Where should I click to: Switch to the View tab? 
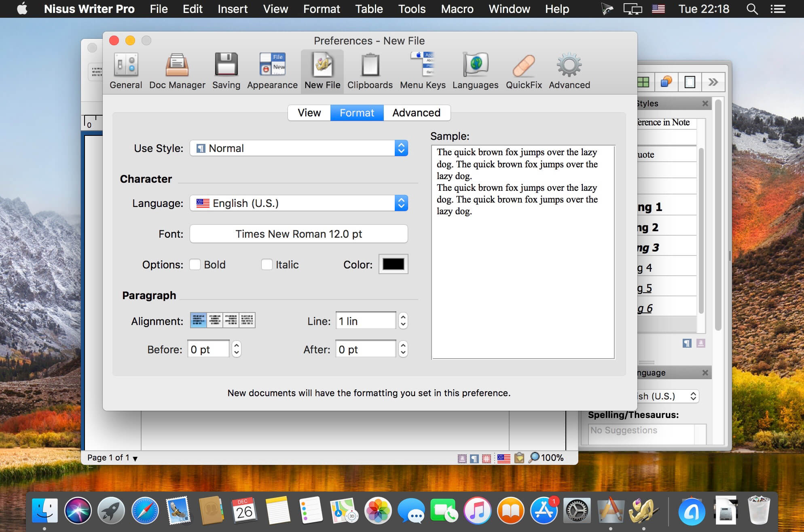308,112
